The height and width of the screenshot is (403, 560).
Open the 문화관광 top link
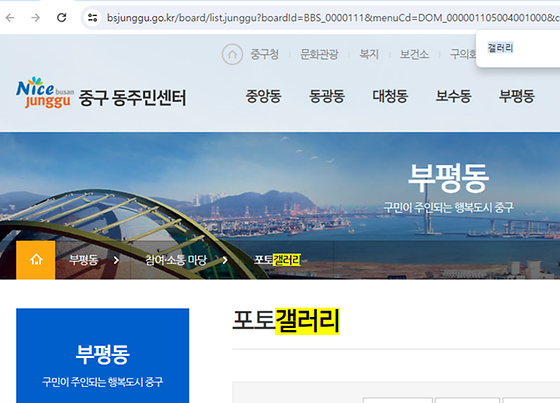tap(319, 54)
